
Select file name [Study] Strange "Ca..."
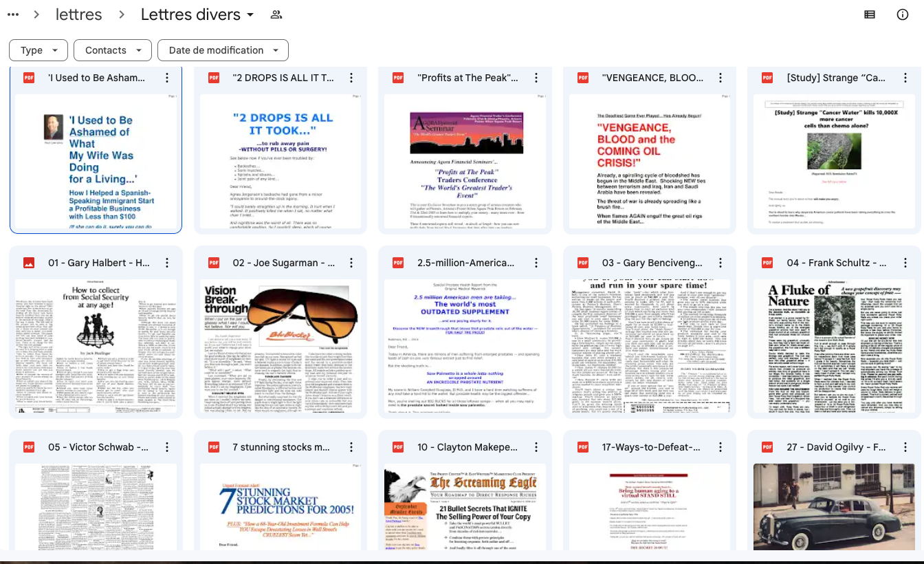[x=836, y=78]
